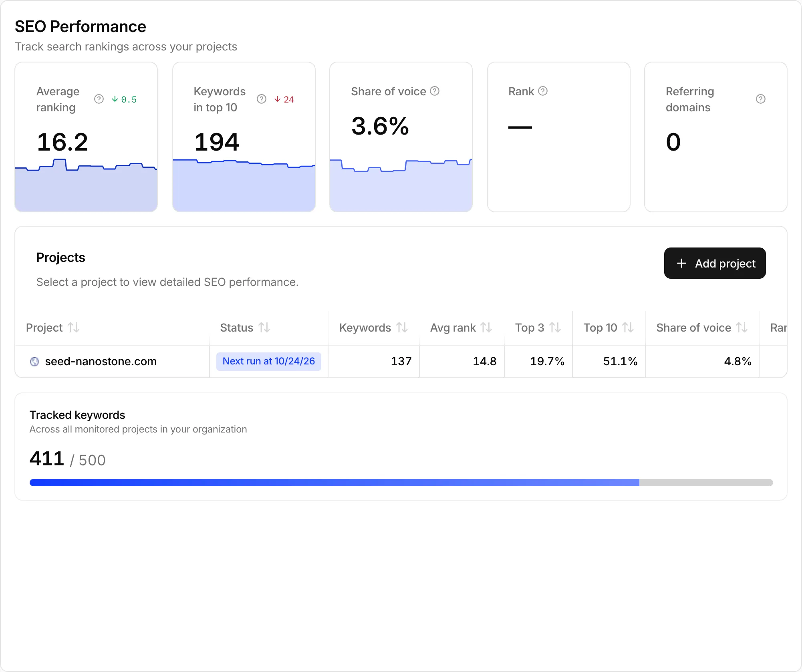
Task: Open the seed-nanostone.com project
Action: pos(101,361)
